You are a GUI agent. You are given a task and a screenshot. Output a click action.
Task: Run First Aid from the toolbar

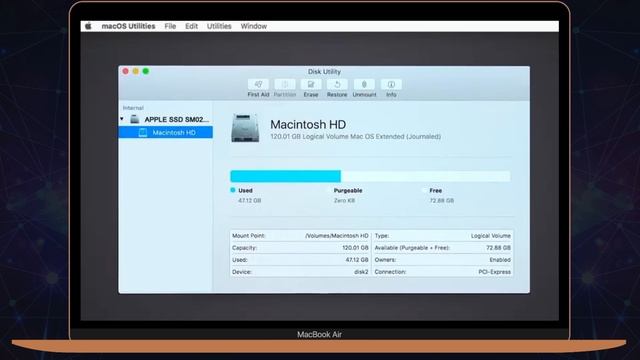(258, 84)
